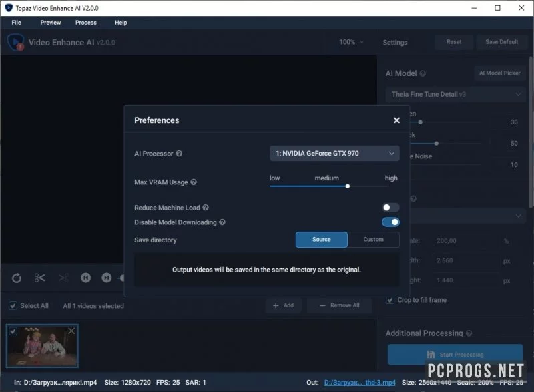Click the slider handle beside value 30
The width and height of the screenshot is (534, 392).
[x=421, y=122]
